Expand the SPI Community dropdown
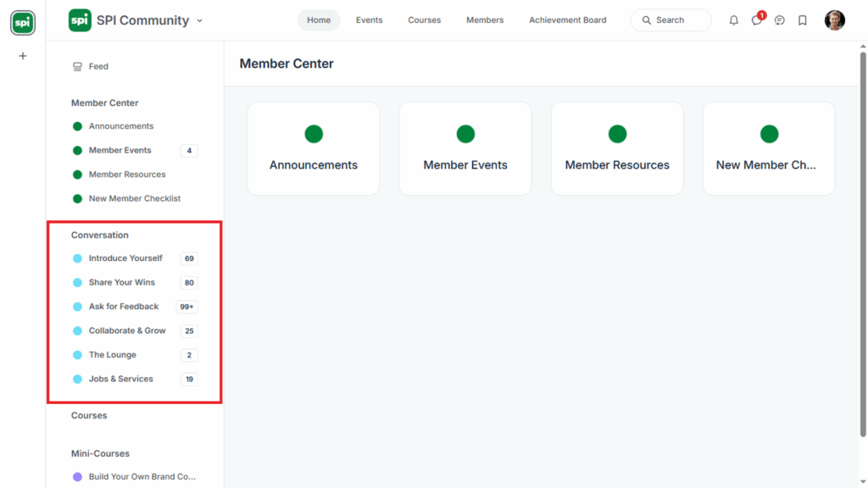The width and height of the screenshot is (868, 488). tap(200, 21)
